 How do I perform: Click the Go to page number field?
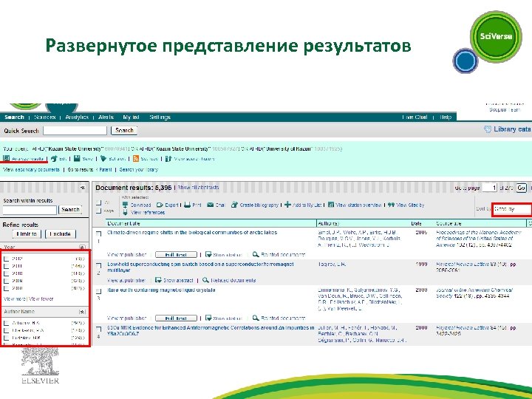coord(490,188)
